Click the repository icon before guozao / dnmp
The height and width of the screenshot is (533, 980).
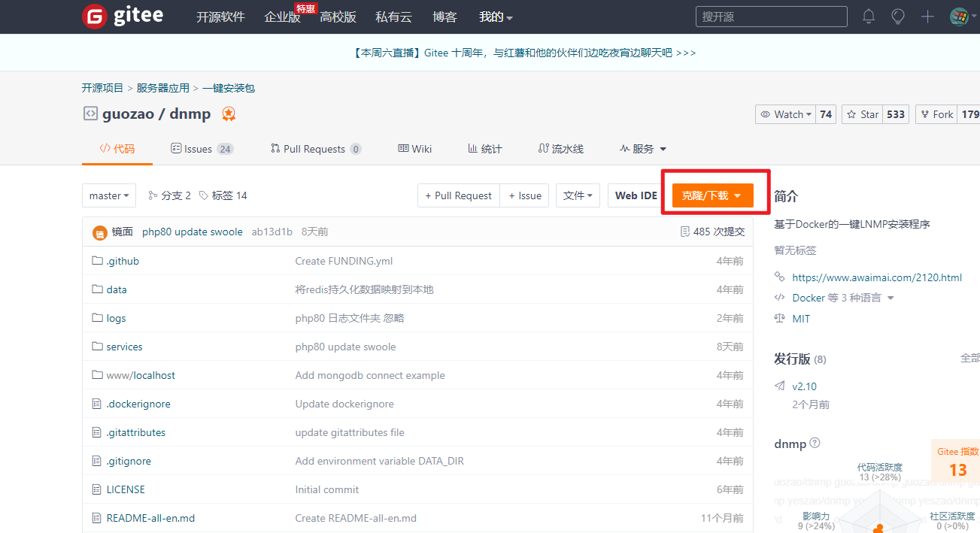pos(90,114)
